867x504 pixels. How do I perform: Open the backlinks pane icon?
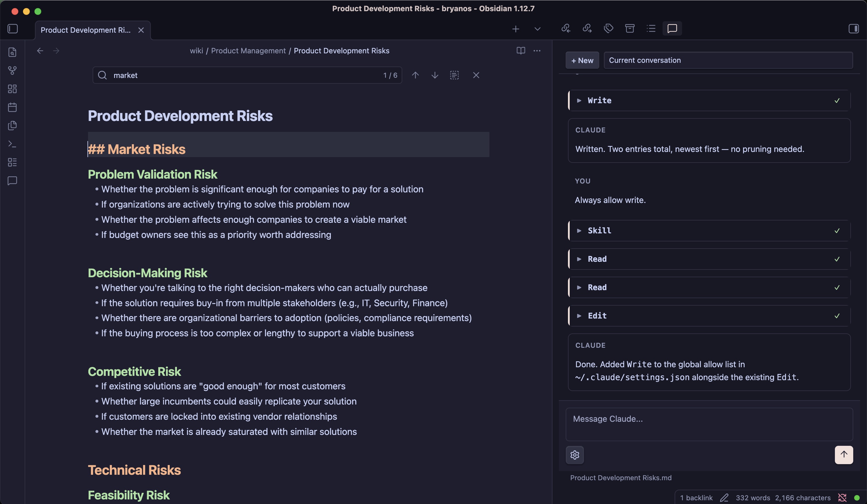566,29
